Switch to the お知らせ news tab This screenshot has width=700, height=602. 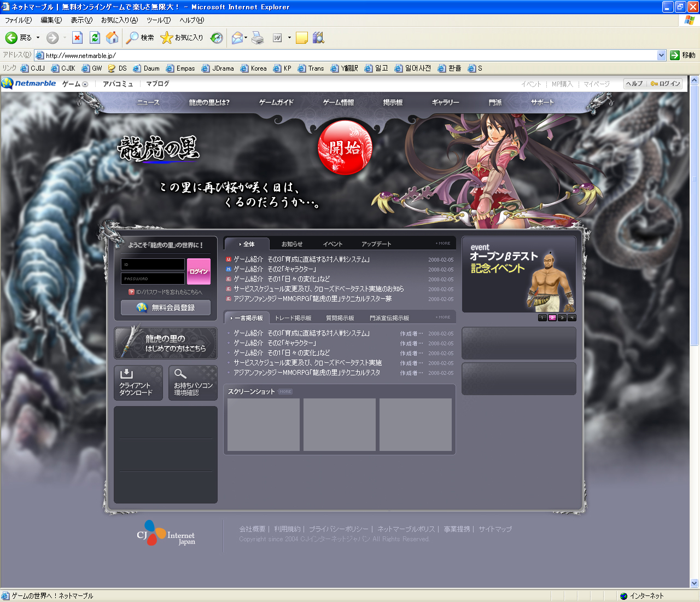tap(292, 244)
